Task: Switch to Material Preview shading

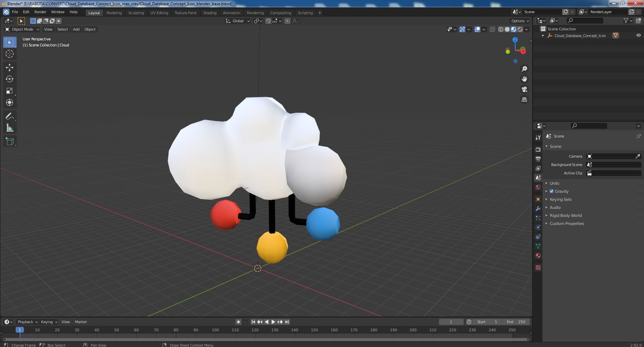Action: 514,29
